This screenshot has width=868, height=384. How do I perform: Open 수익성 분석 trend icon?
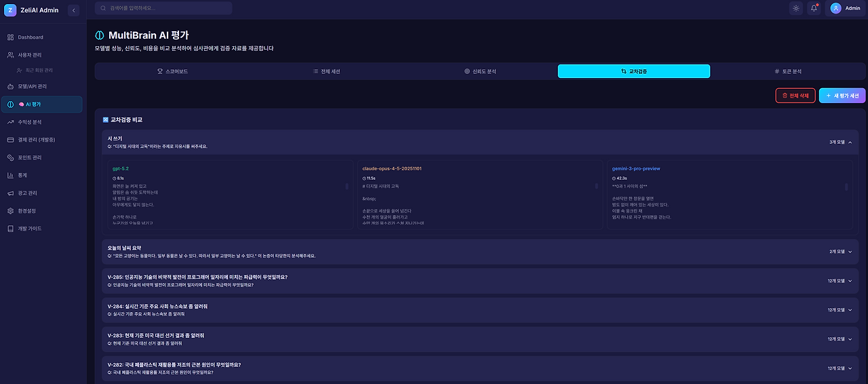[x=10, y=122]
